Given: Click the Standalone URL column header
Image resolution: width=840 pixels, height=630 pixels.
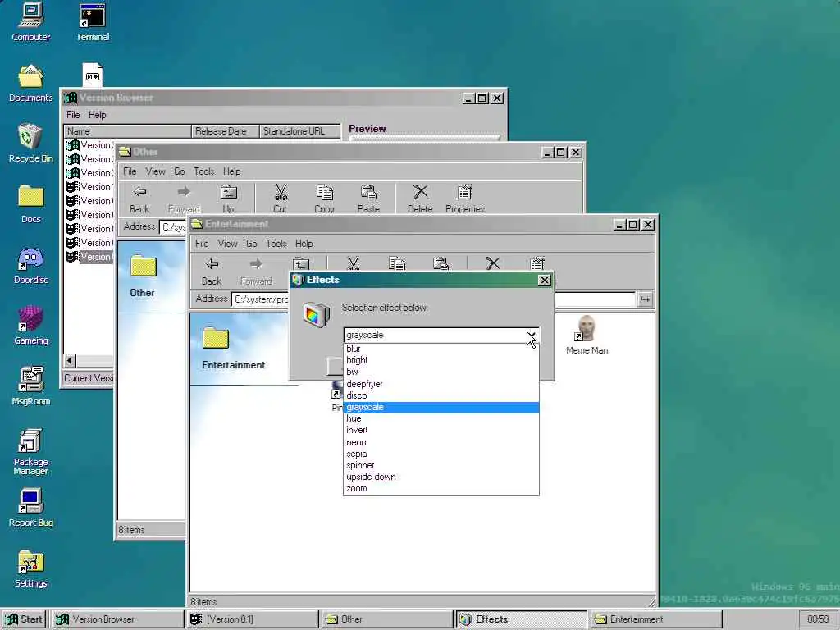Looking at the screenshot, I should pyautogui.click(x=300, y=131).
